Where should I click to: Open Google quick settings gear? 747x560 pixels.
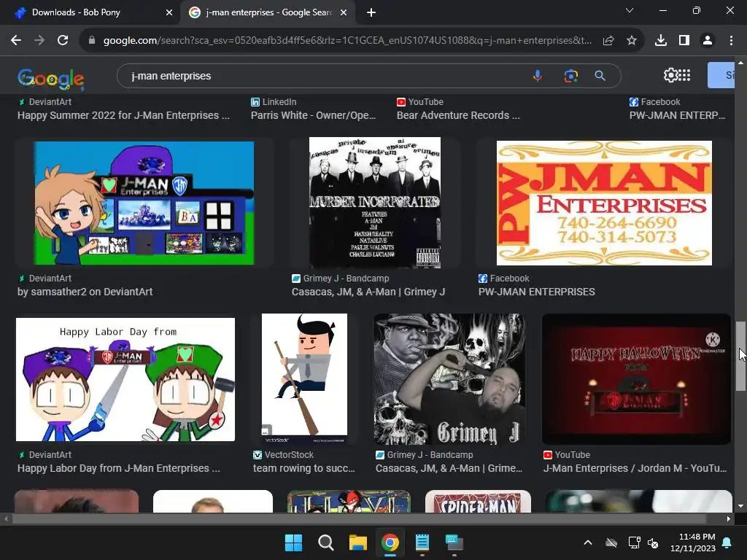(670, 75)
